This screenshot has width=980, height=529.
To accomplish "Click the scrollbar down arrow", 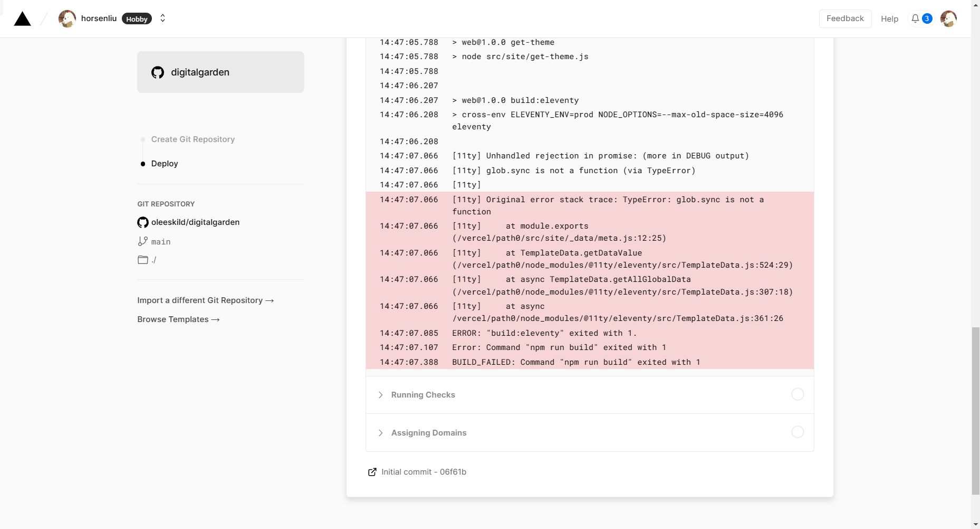I will pos(975,524).
